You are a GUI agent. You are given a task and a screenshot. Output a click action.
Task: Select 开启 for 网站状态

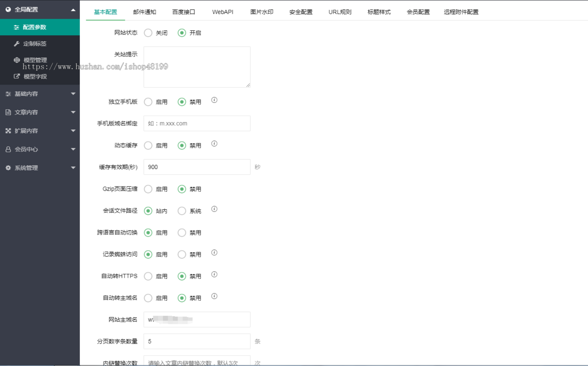[182, 33]
